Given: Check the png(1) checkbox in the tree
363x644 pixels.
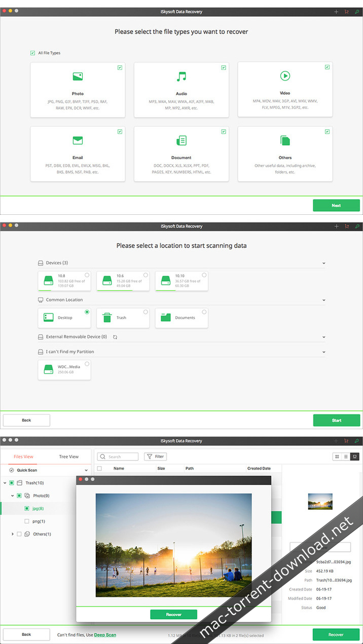Looking at the screenshot, I should coord(27,521).
